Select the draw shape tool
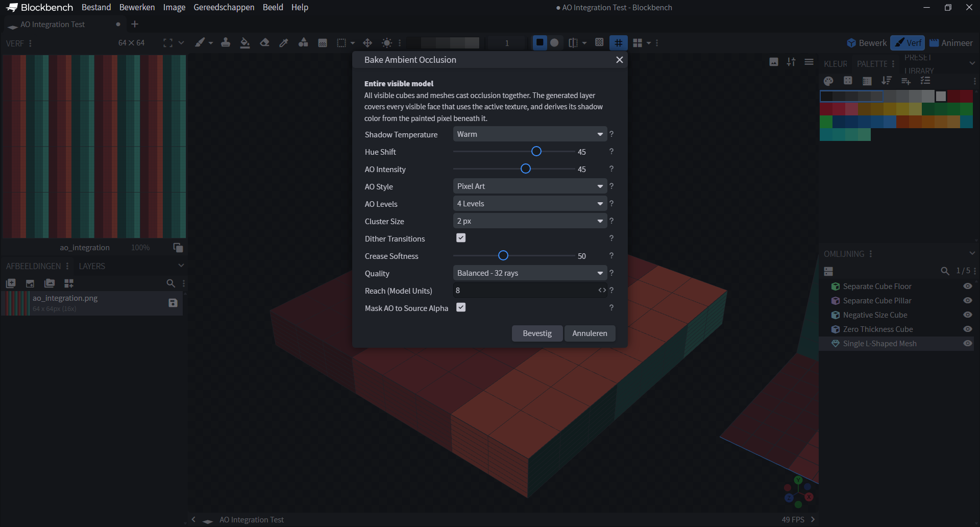Image resolution: width=980 pixels, height=527 pixels. [x=303, y=43]
